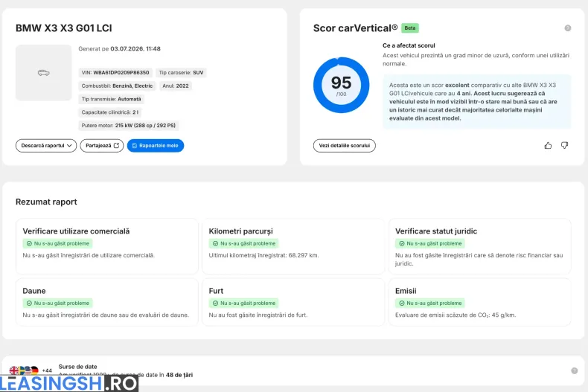Click the status badge under Verificare utilizare comercială

(x=57, y=243)
